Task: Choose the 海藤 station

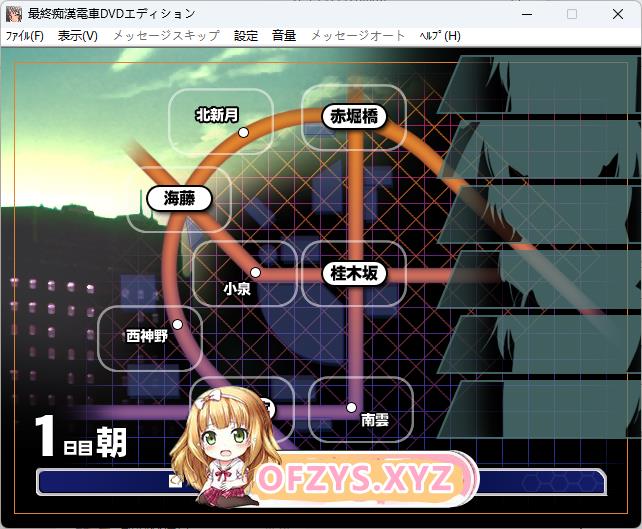Action: [180, 198]
